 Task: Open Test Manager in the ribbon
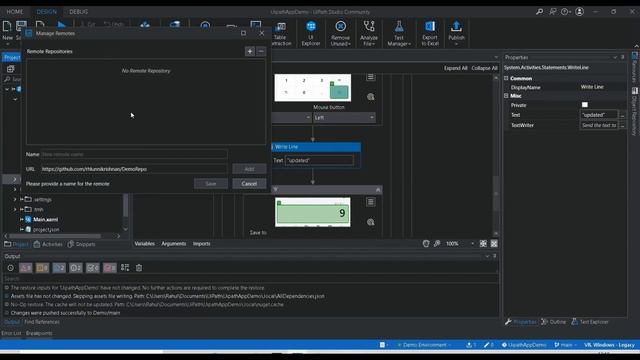tap(399, 33)
